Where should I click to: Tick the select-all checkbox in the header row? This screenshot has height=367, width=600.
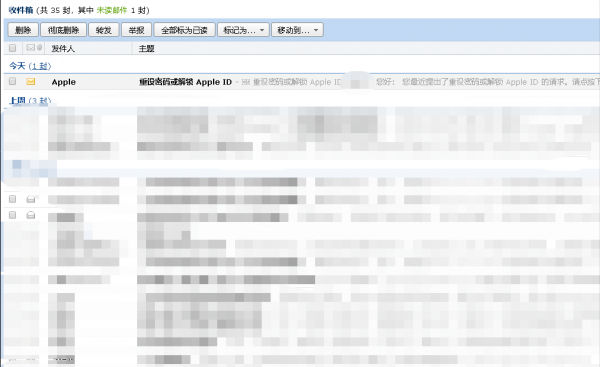tap(13, 48)
